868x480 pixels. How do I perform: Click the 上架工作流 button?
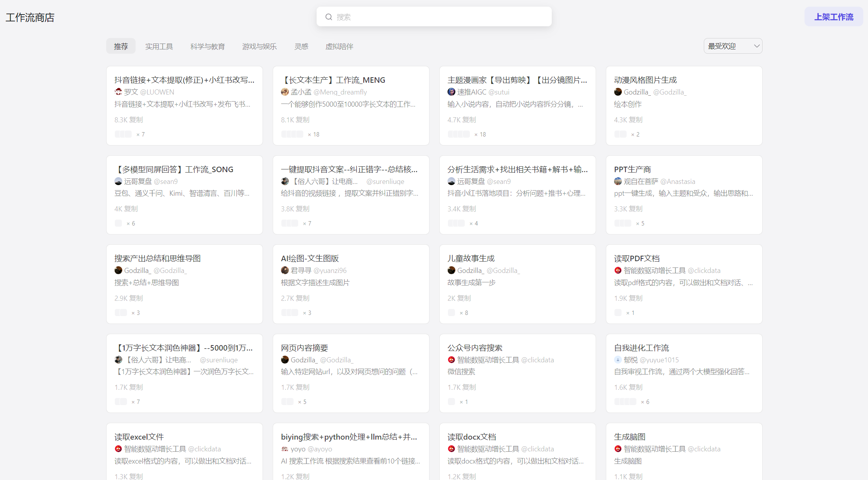[834, 16]
